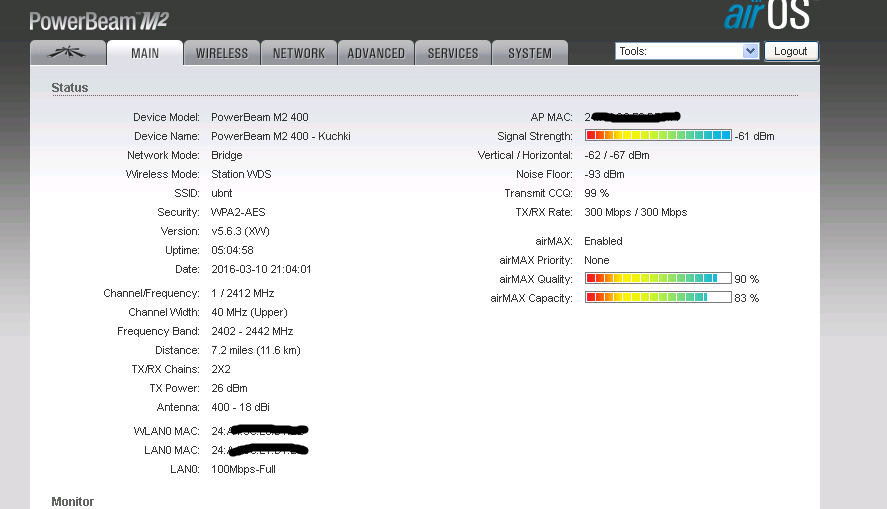Open the SERVICES tab

coord(453,53)
